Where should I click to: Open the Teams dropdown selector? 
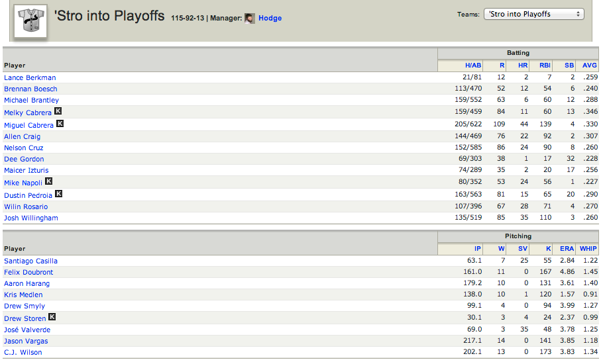pos(534,15)
